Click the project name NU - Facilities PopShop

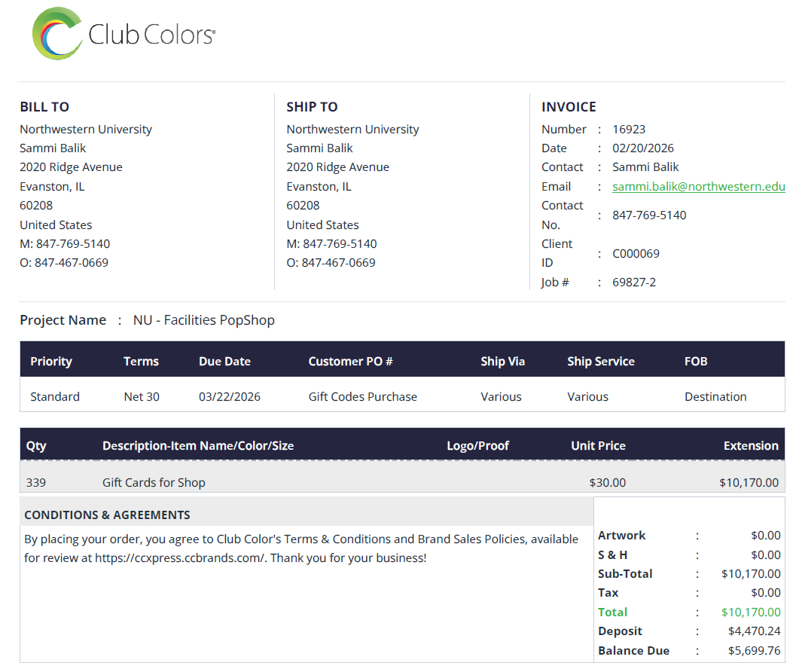(203, 320)
